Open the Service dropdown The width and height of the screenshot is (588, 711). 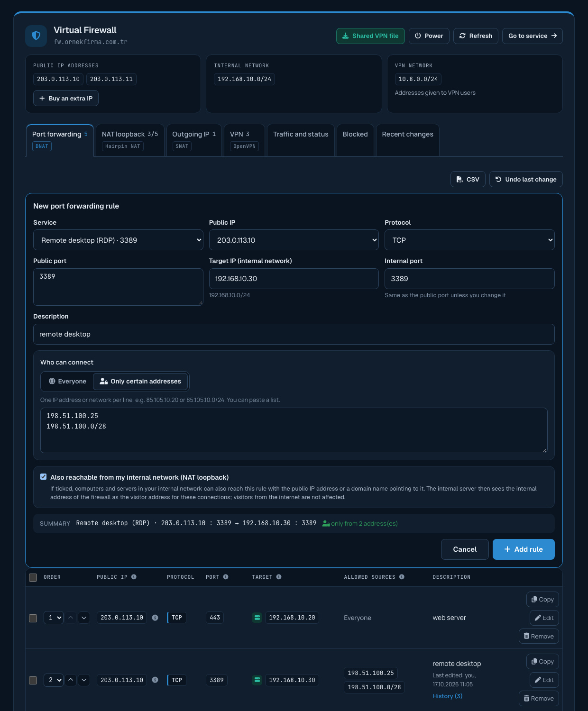(118, 240)
